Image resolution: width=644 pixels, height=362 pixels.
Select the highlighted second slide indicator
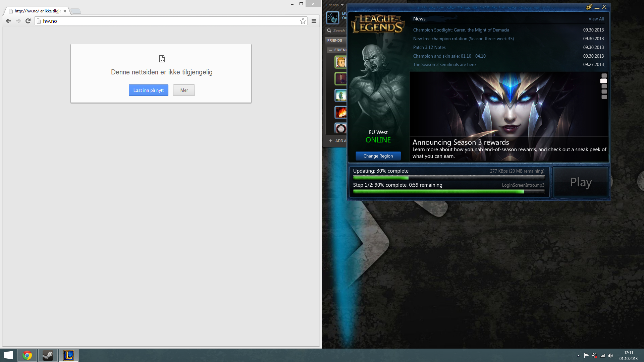point(603,81)
